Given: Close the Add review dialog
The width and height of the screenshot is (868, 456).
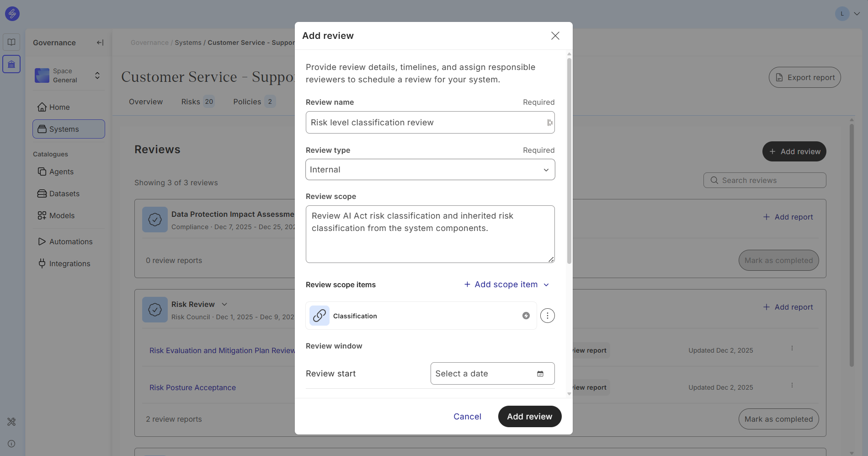Looking at the screenshot, I should 555,36.
